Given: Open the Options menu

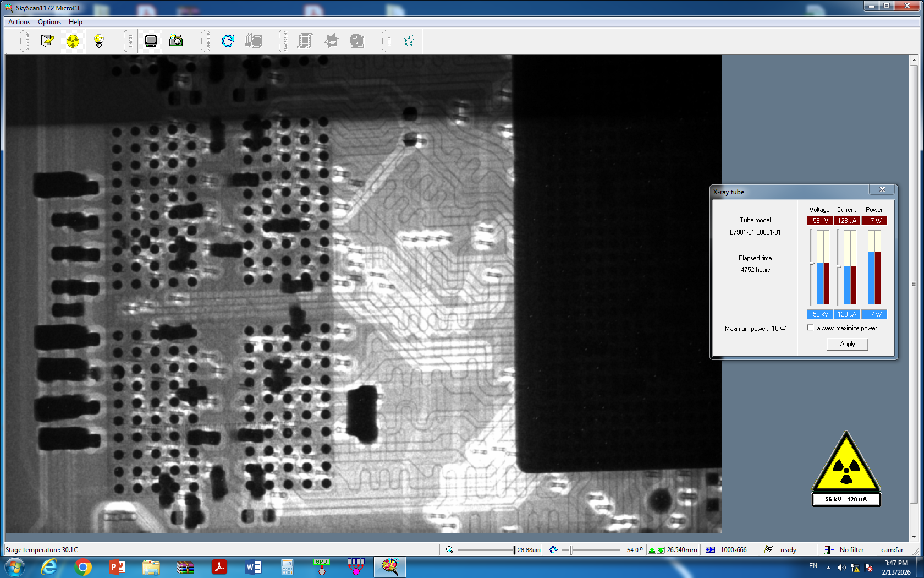Looking at the screenshot, I should tap(50, 22).
